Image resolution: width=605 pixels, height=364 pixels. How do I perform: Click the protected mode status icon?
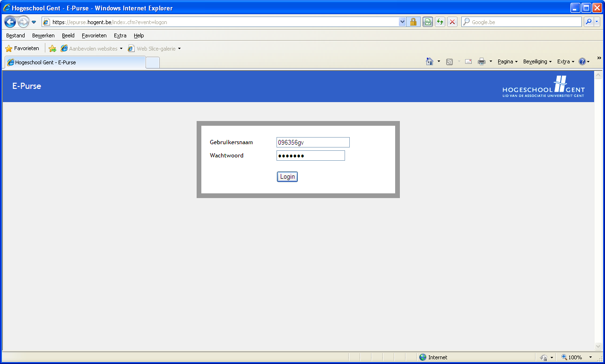(544, 357)
